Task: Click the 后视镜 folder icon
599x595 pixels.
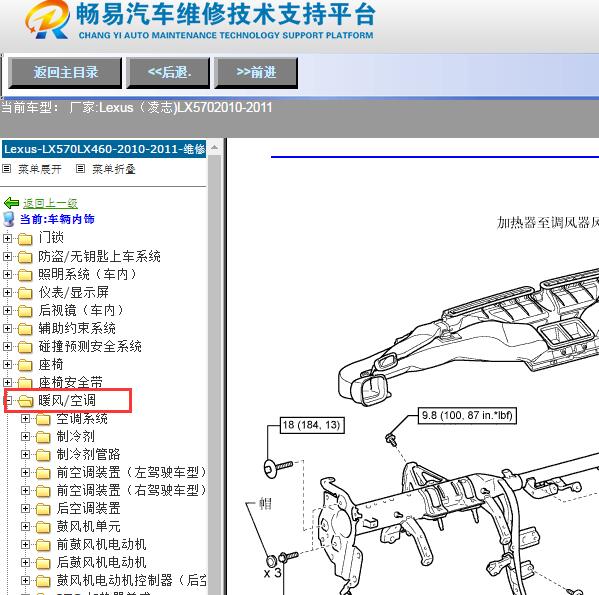Action: [x=25, y=311]
